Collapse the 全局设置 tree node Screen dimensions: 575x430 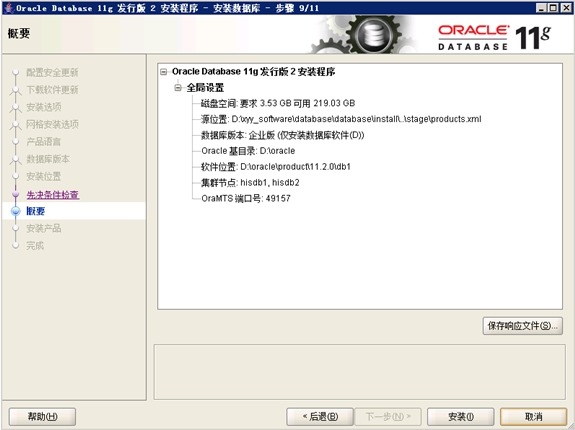(x=178, y=88)
